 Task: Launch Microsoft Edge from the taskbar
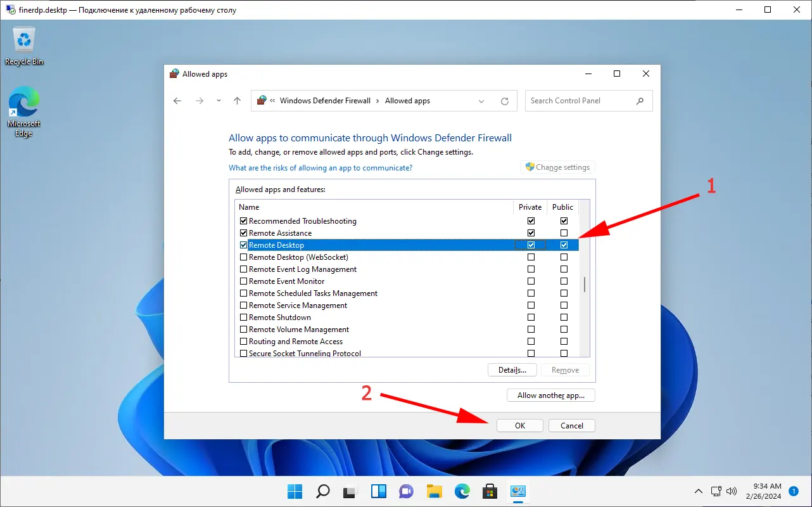pos(462,492)
